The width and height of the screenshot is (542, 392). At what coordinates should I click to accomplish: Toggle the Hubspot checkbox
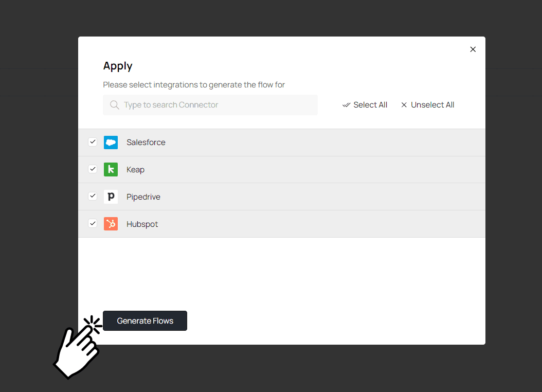(93, 223)
